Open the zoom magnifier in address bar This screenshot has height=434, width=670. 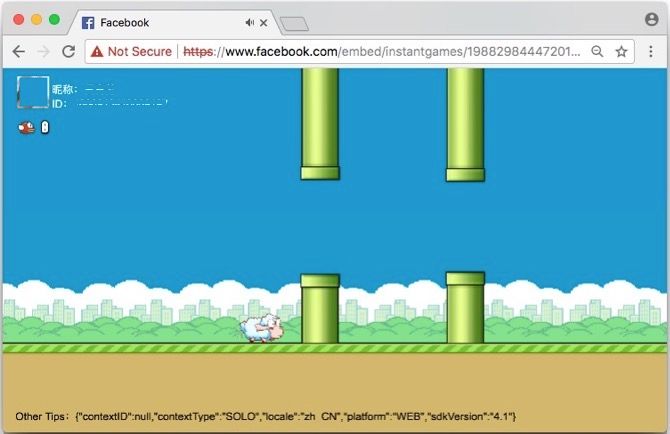tap(597, 52)
